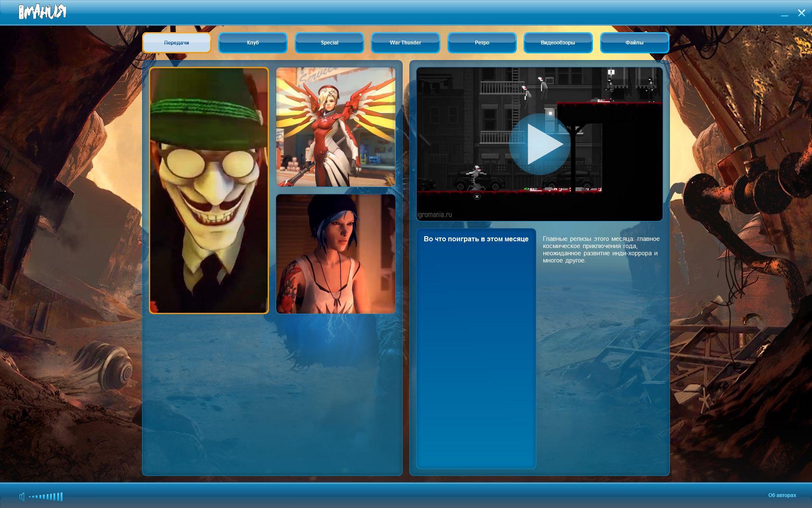Open the Видеообзоры tab
The image size is (812, 508).
pos(558,43)
